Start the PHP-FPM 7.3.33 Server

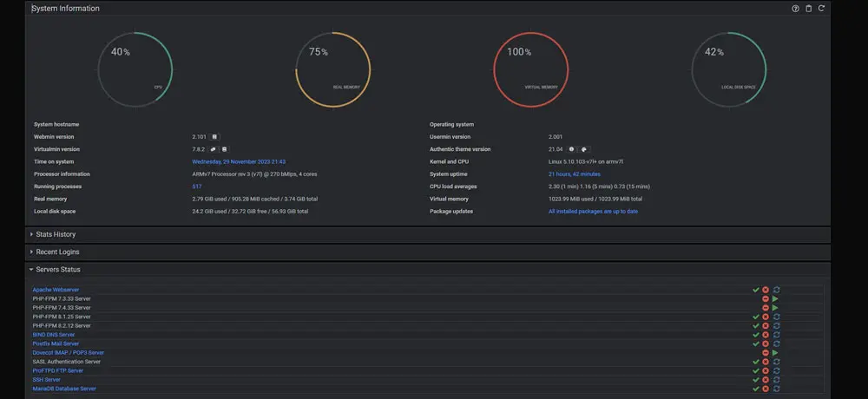click(775, 298)
